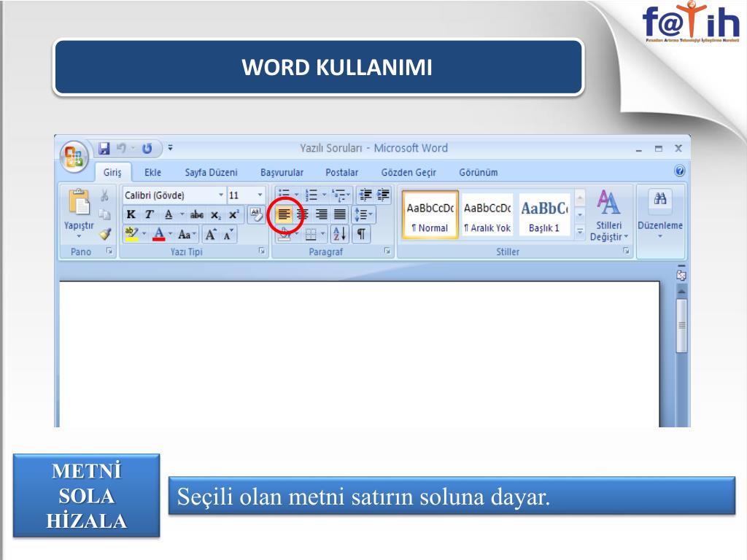The width and height of the screenshot is (747, 560).
Task: Open the Aa change case menu
Action: pyautogui.click(x=186, y=234)
